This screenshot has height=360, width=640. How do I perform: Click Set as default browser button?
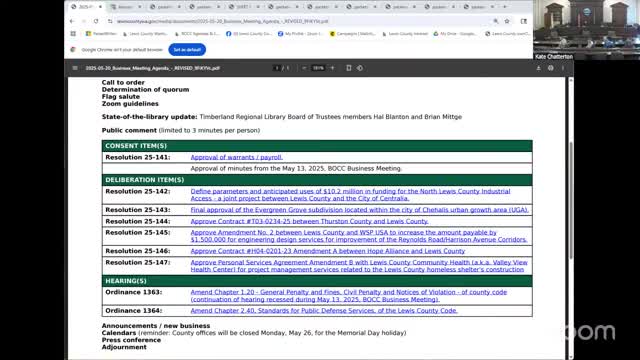[x=187, y=50]
